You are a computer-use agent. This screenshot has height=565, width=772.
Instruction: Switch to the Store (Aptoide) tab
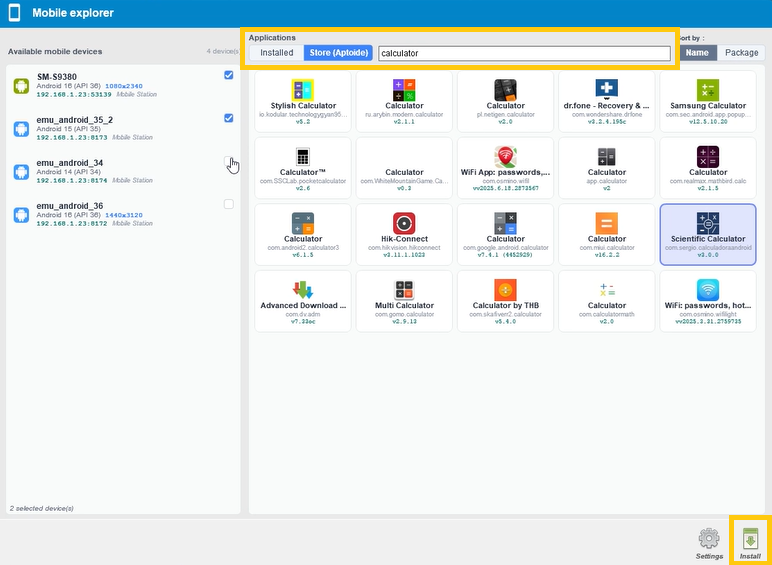[339, 53]
